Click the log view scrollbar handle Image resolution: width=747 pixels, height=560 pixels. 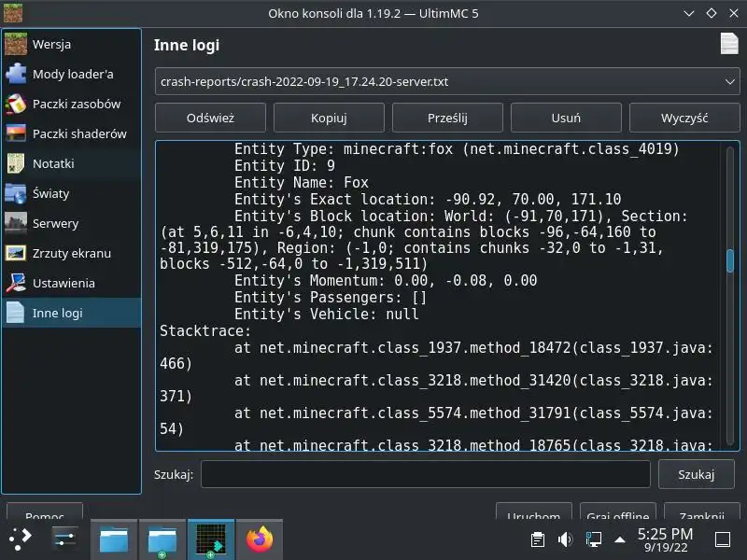pyautogui.click(x=730, y=261)
